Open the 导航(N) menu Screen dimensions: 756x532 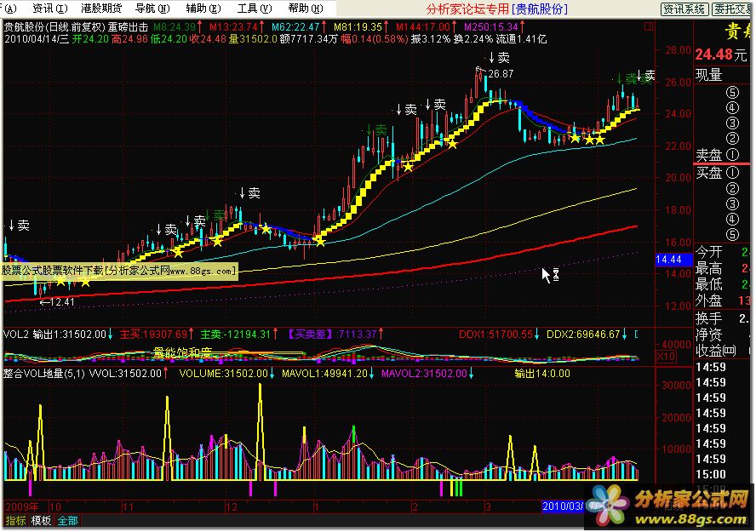pyautogui.click(x=152, y=9)
